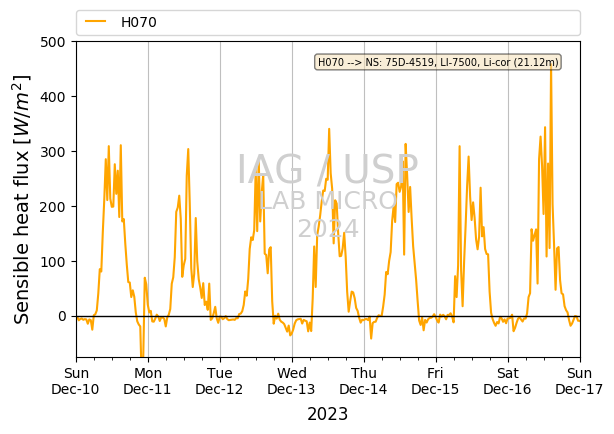614x434 pixels.
Task: Click the 'Sun Dec-10' x-axis label
Action: (76, 381)
